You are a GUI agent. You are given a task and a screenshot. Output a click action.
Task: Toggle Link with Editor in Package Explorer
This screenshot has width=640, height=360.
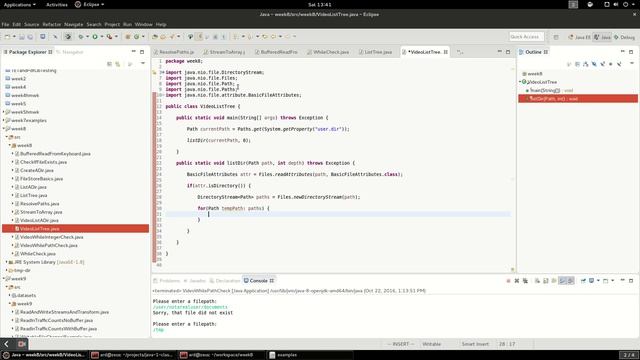click(118, 64)
